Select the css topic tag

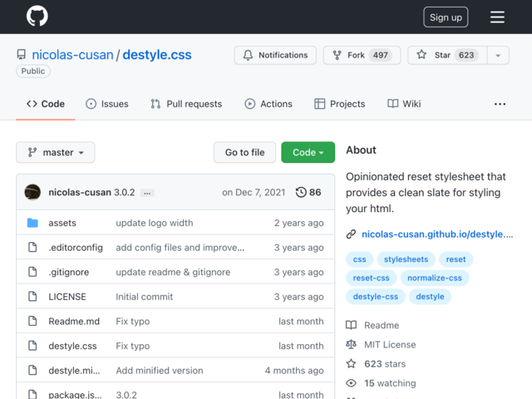click(360, 259)
